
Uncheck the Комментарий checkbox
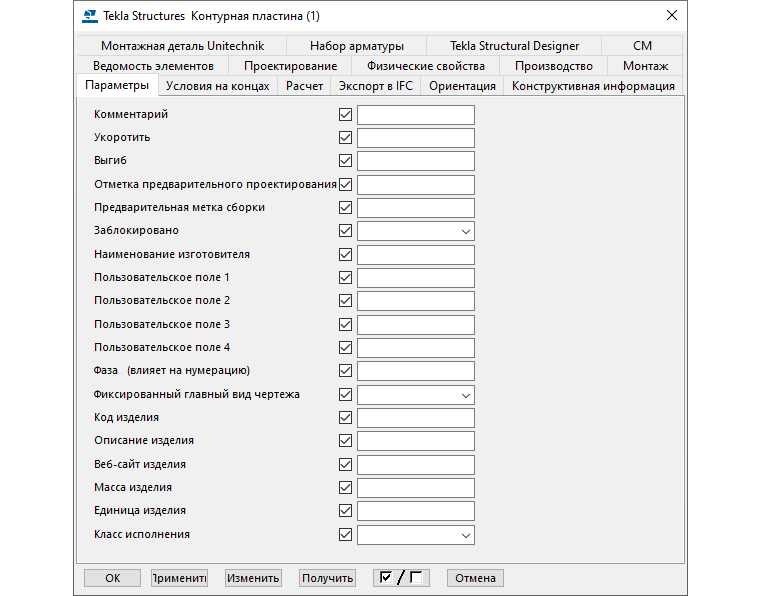(346, 115)
